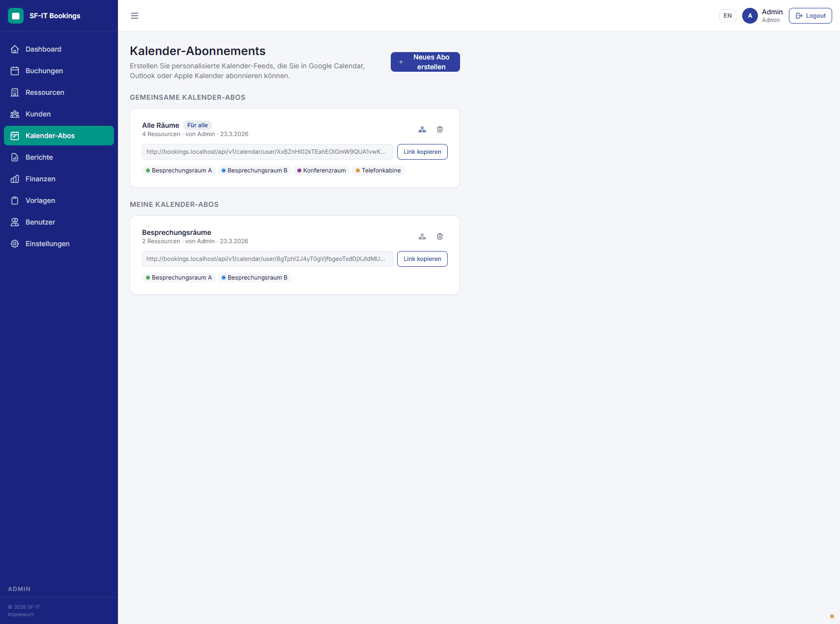
Task: Click the Buchungen calendar icon
Action: 15,71
